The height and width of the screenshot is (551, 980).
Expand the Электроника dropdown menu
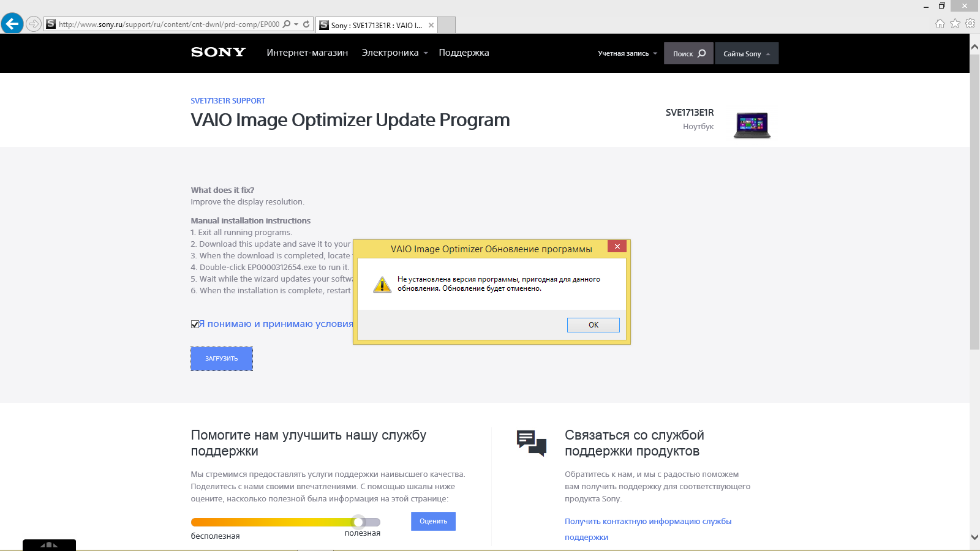coord(394,53)
